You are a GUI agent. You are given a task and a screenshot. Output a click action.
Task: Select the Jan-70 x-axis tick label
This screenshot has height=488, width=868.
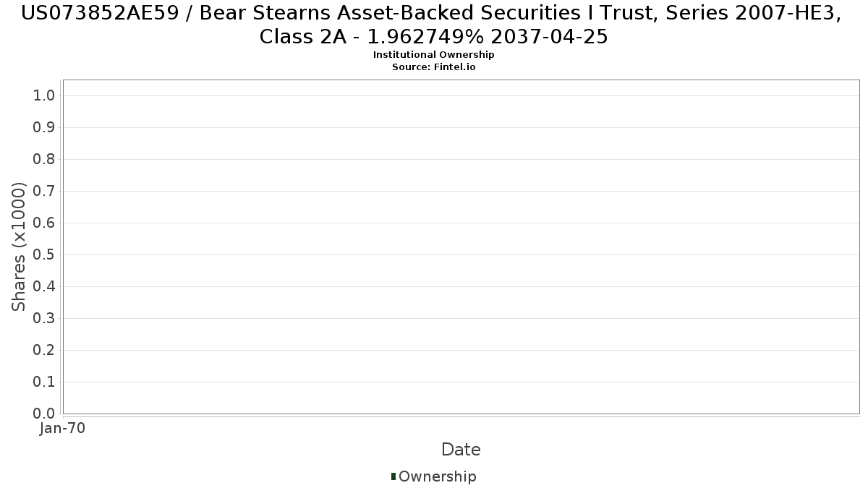[63, 428]
